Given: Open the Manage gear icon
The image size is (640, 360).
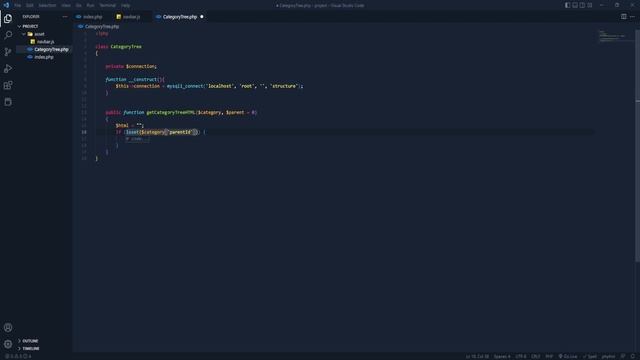Looking at the screenshot, I should pyautogui.click(x=8, y=344).
